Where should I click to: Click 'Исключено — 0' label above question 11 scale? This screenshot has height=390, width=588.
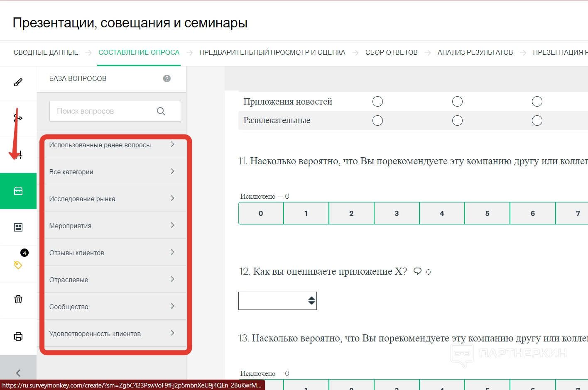tap(265, 196)
